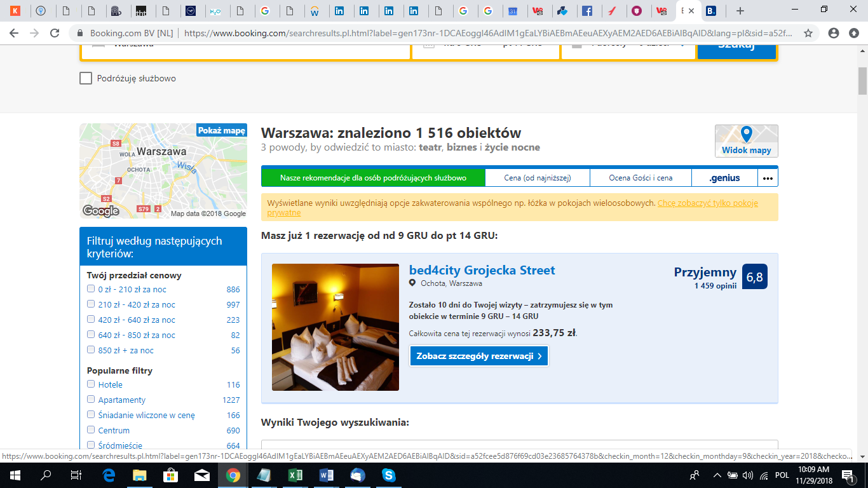Screen dimensions: 868x488
Task: Launch Microsoft Edge from the taskbar
Action: coord(109,475)
